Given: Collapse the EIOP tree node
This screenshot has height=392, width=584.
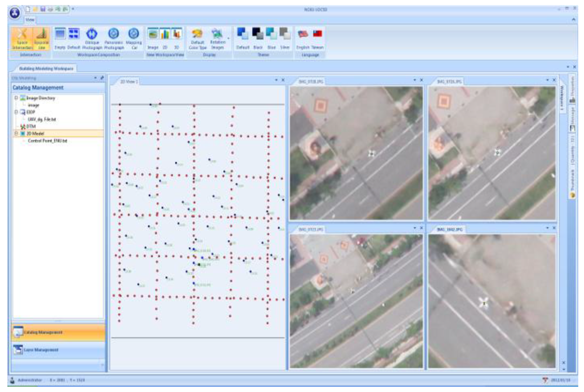Looking at the screenshot, I should point(16,112).
